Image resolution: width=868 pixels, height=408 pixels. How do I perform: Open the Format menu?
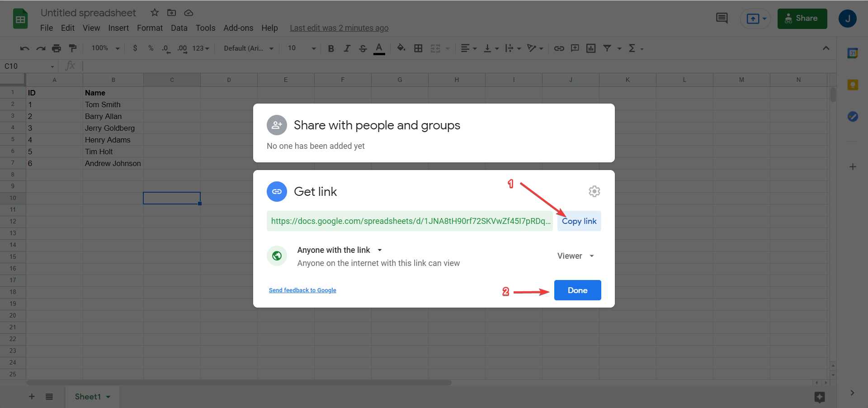(x=150, y=28)
